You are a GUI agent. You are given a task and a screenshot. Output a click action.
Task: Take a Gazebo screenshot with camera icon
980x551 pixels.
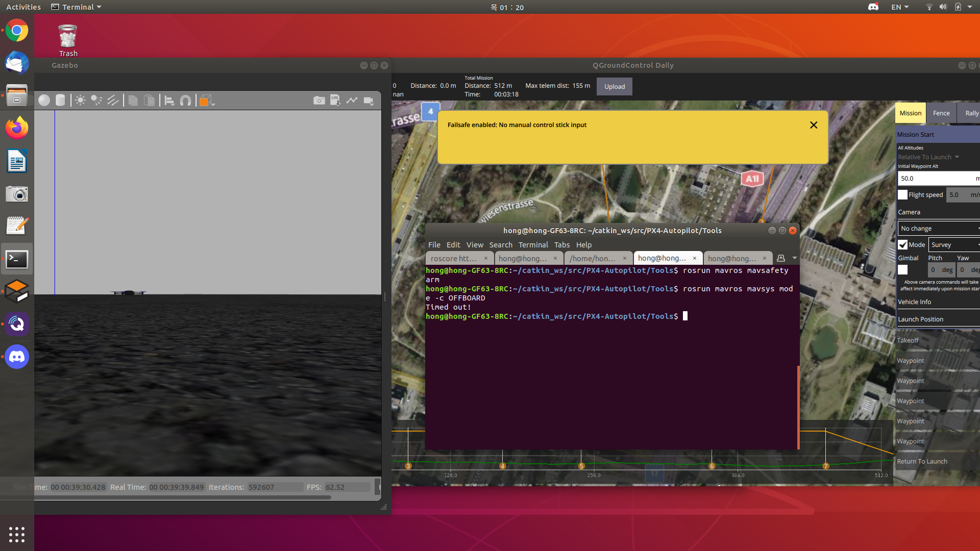point(319,101)
